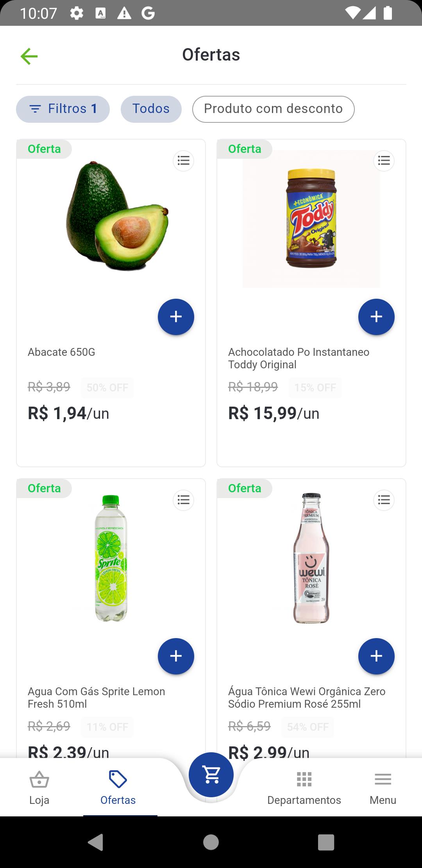Image resolution: width=422 pixels, height=868 pixels.
Task: Open the shopping cart button
Action: coord(211,775)
